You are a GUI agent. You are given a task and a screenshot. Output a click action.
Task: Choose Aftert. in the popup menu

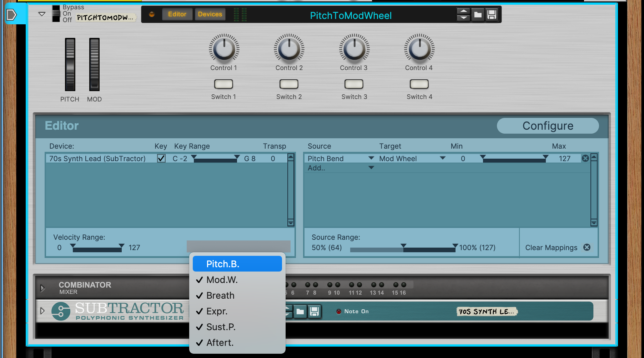coord(237,343)
